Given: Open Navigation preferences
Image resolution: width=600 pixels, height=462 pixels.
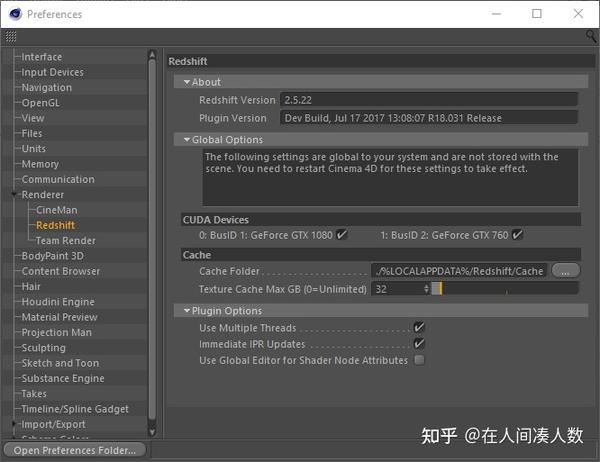Looking at the screenshot, I should [47, 87].
